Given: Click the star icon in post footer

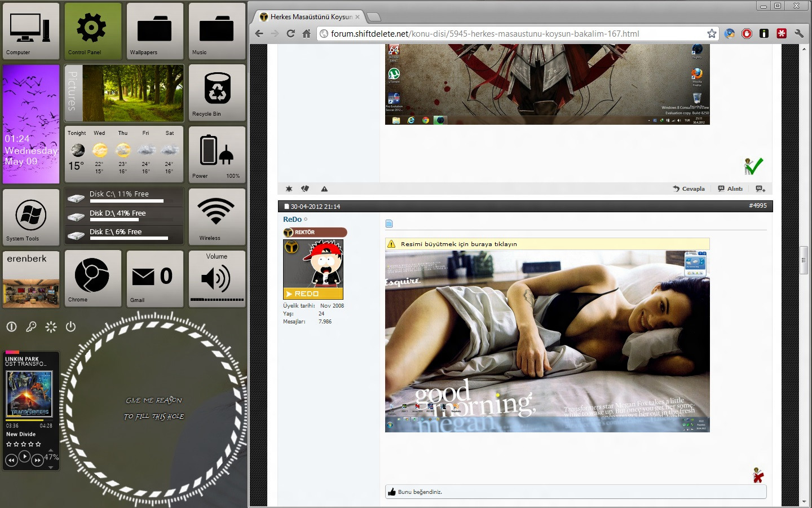Looking at the screenshot, I should (289, 189).
